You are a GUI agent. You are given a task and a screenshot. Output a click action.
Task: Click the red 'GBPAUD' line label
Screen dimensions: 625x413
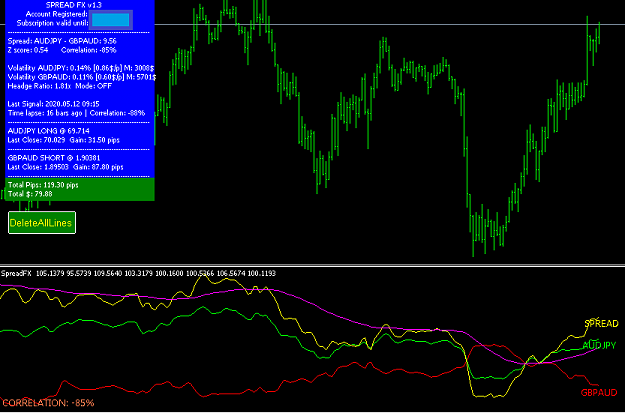[x=599, y=392]
